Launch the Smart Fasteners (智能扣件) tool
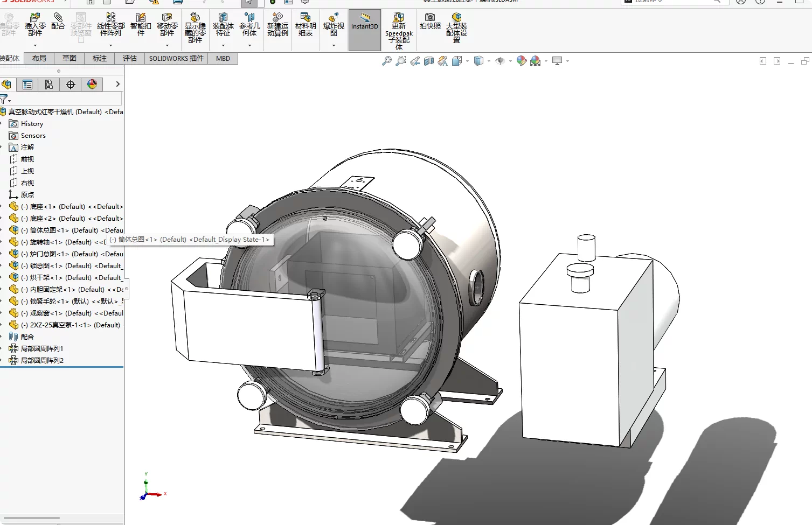The width and height of the screenshot is (812, 525). pos(141,25)
